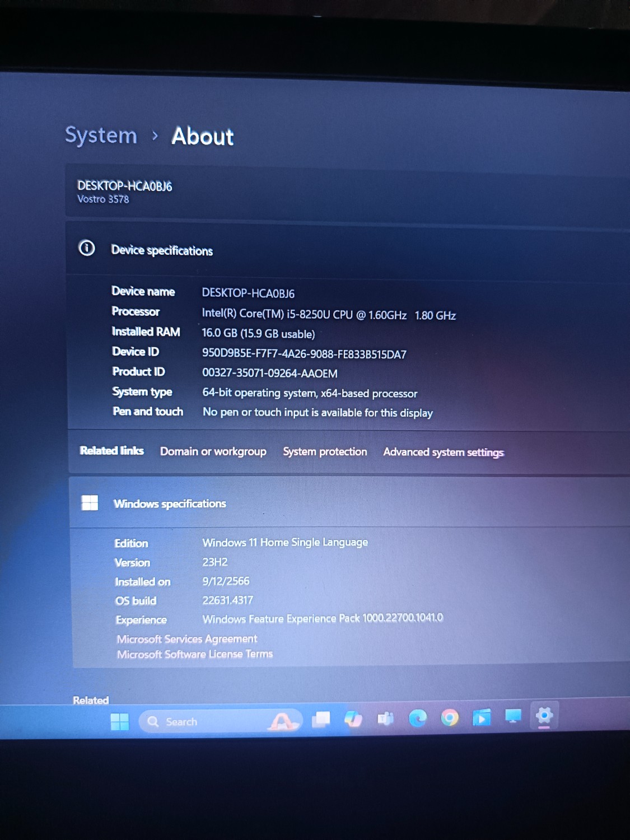Open Advanced system settings link

[x=444, y=452]
